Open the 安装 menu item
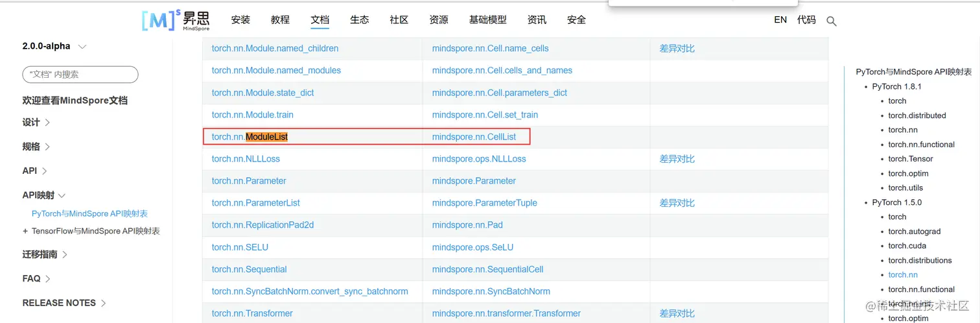The width and height of the screenshot is (980, 323). (240, 20)
